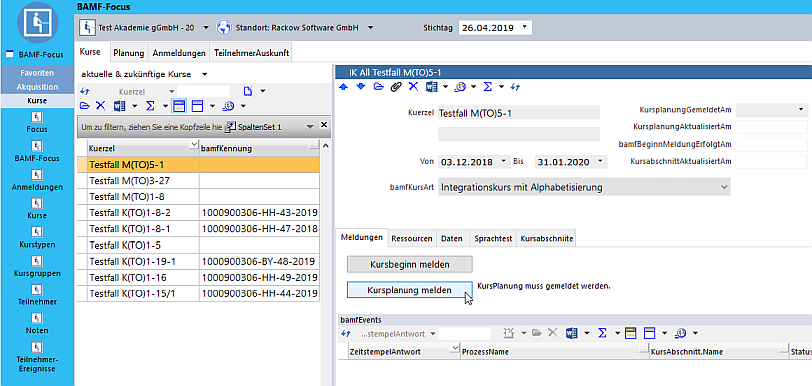Click next record down arrow in detail toolbar

click(x=361, y=87)
